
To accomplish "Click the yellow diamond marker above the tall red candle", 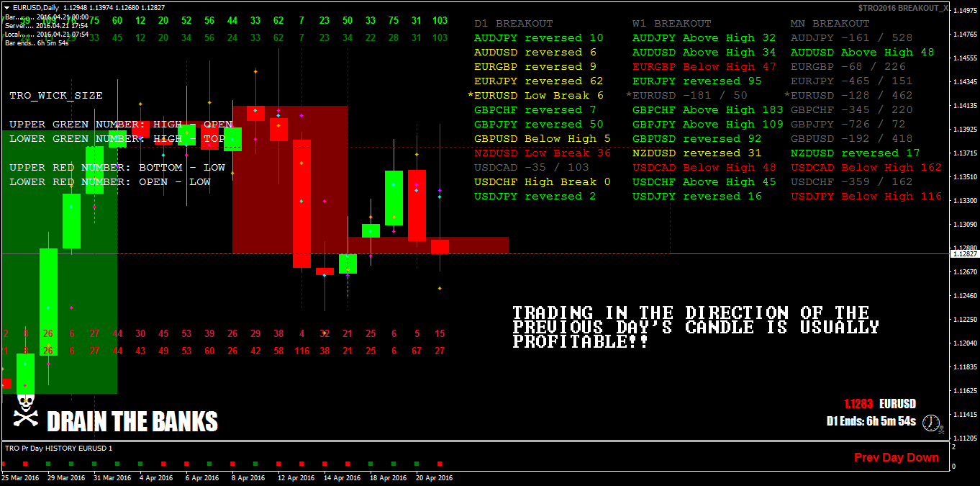I will 301,162.
